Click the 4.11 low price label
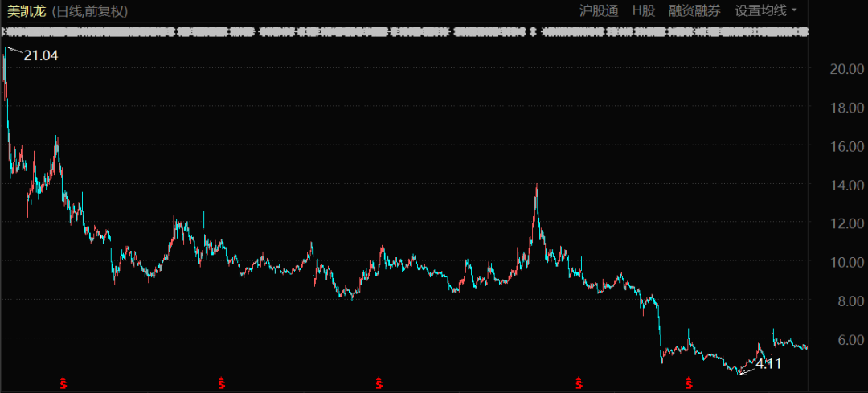This screenshot has width=868, height=393. 768,364
